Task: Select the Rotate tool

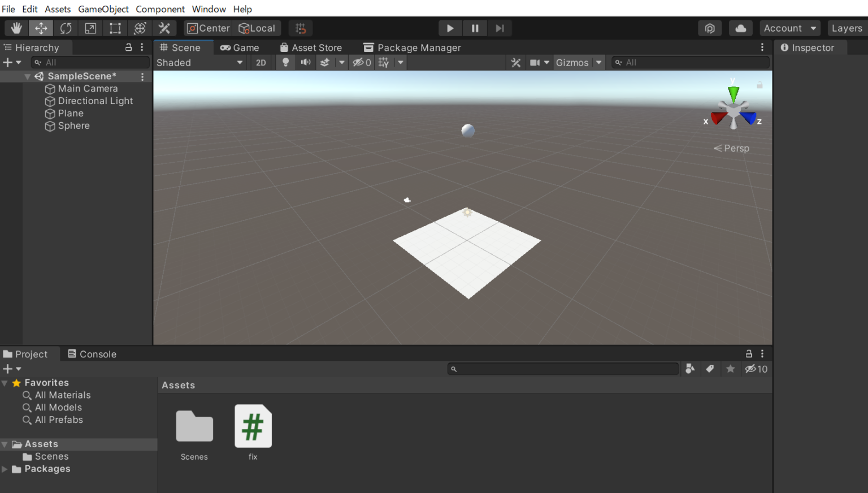Action: point(66,28)
